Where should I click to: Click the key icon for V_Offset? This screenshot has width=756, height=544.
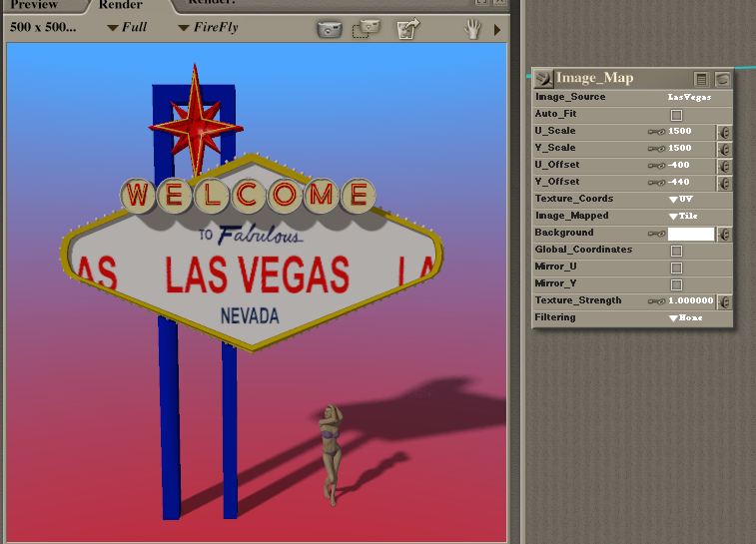pos(656,182)
